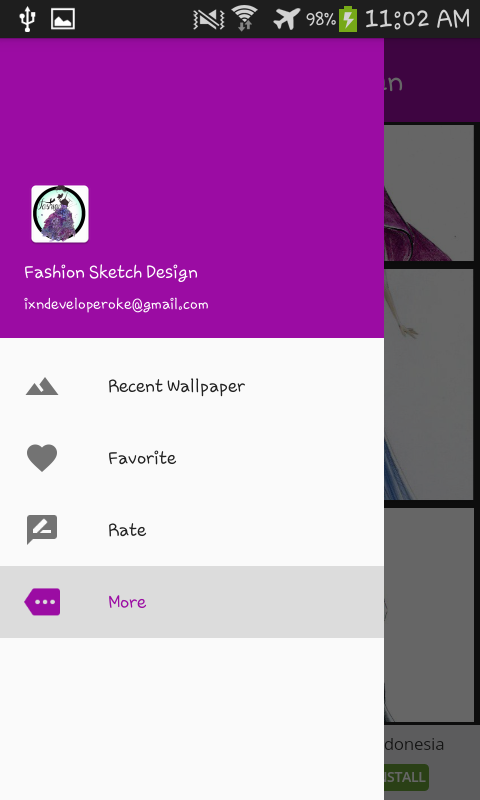Open the Recent Wallpaper menu item

(x=192, y=386)
